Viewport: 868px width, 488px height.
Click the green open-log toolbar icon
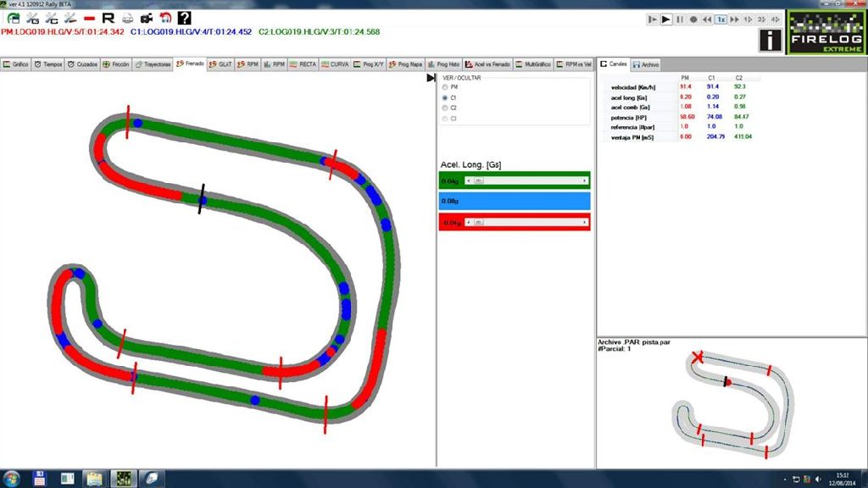click(x=14, y=19)
